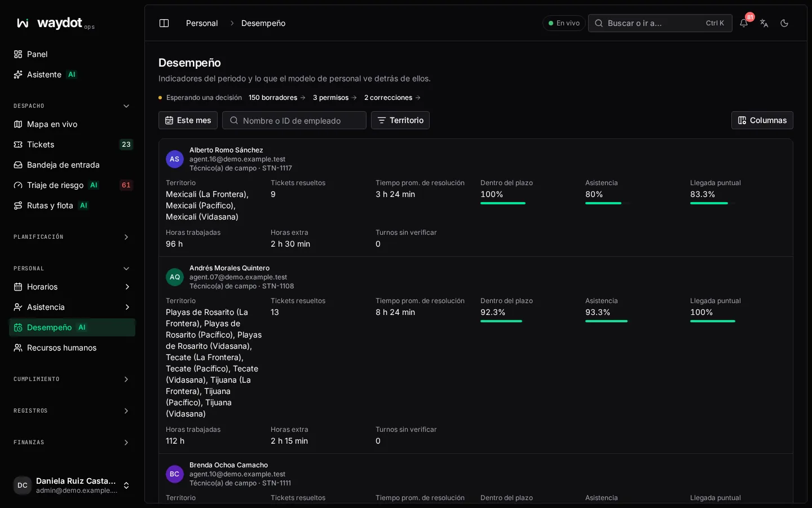Open Mapa en vivo map icon
Screen dimensions: 812x508
(18, 124)
